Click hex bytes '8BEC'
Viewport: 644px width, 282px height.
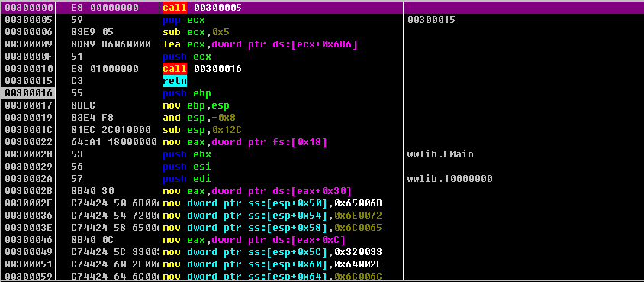tap(83, 105)
